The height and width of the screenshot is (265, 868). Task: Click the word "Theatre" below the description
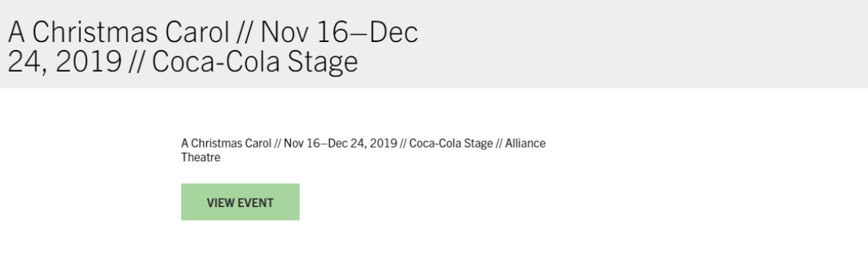[x=200, y=157]
